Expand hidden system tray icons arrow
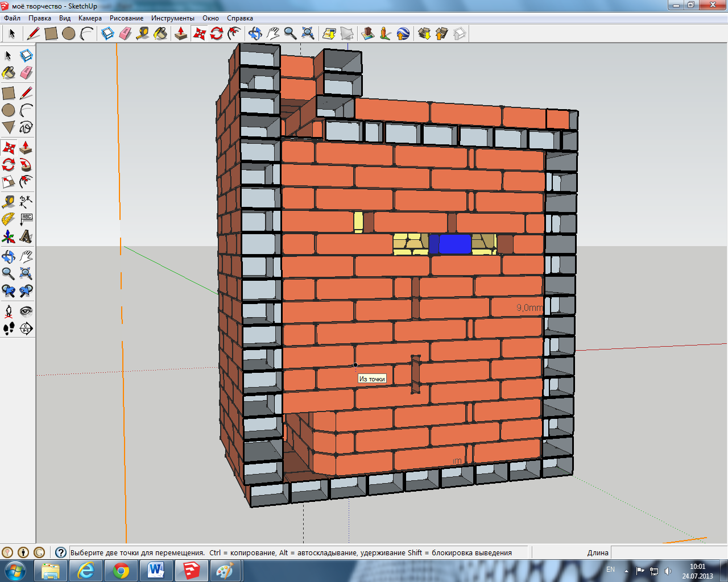 coord(627,571)
